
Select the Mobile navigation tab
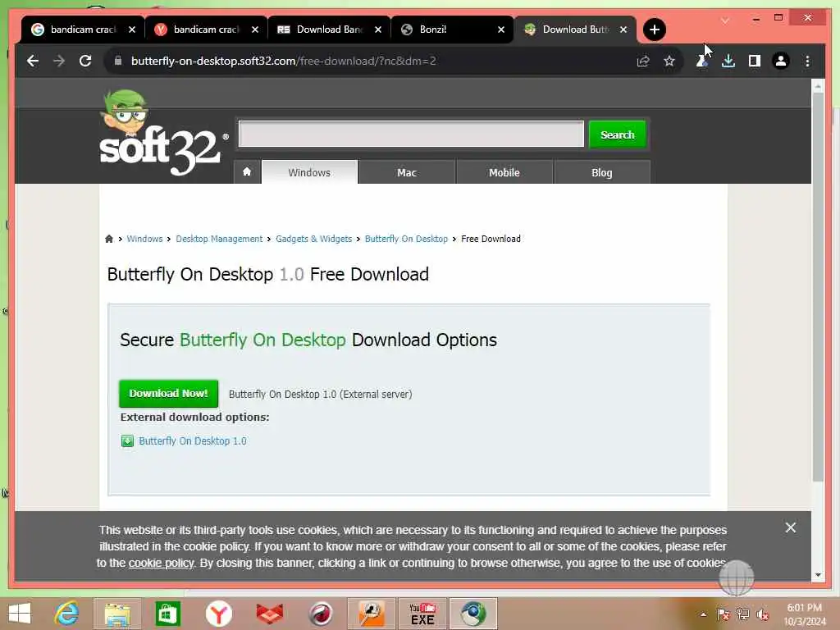[504, 172]
